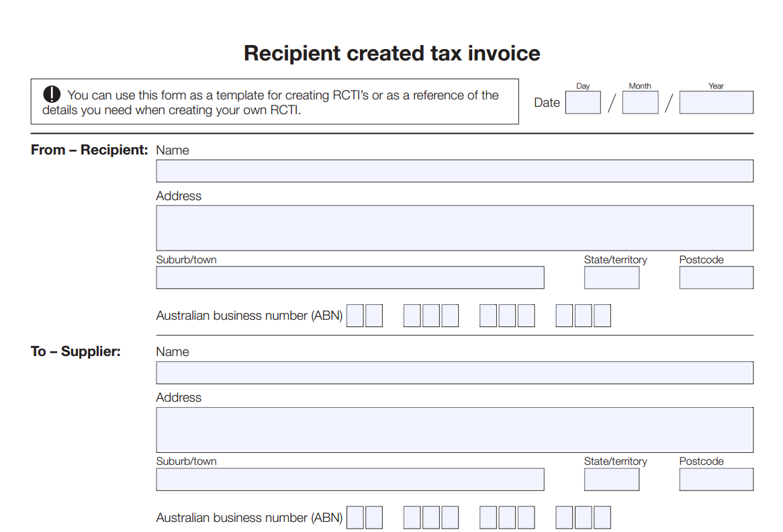
Task: Click the Supplier Name input field
Action: coord(455,373)
